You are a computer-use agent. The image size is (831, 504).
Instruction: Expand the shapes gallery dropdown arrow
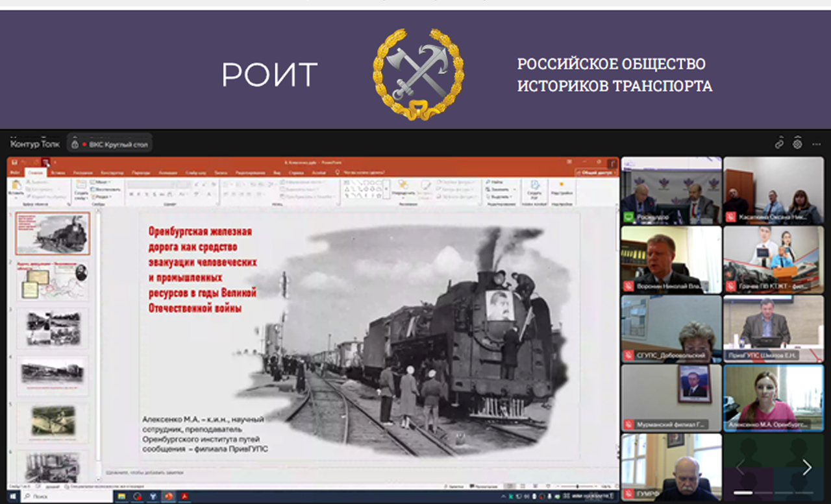point(386,189)
